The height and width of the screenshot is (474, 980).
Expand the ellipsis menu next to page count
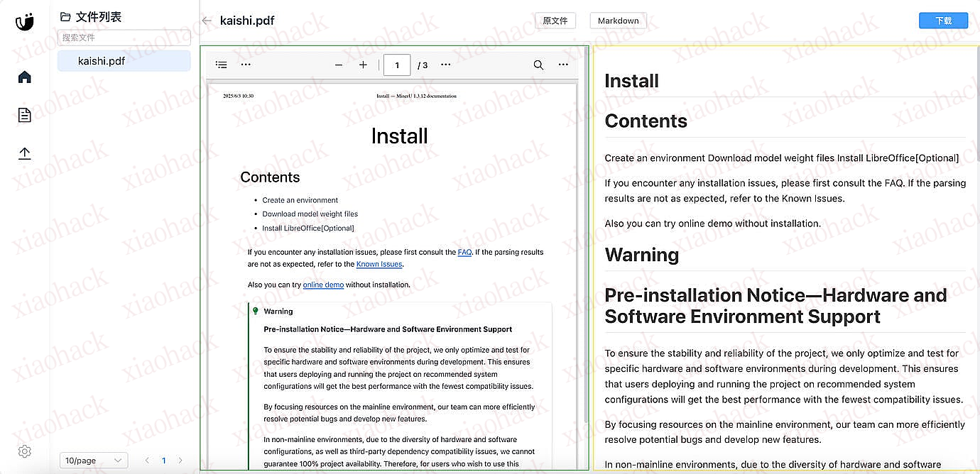point(445,65)
